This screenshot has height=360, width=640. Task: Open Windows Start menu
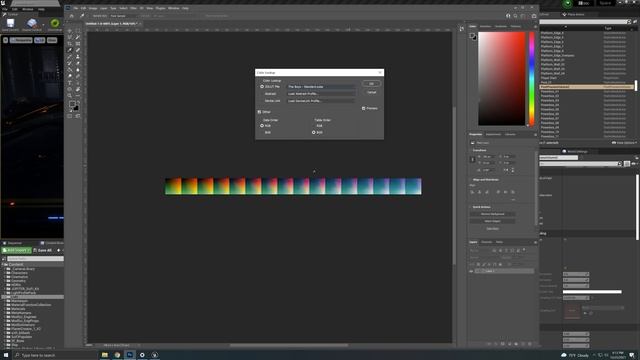[x=6, y=355]
